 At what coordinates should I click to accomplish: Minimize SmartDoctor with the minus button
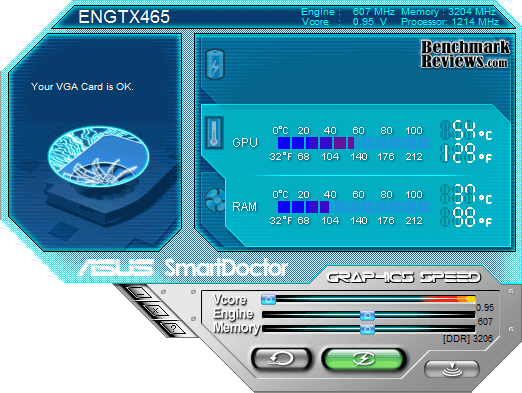pyautogui.click(x=140, y=293)
